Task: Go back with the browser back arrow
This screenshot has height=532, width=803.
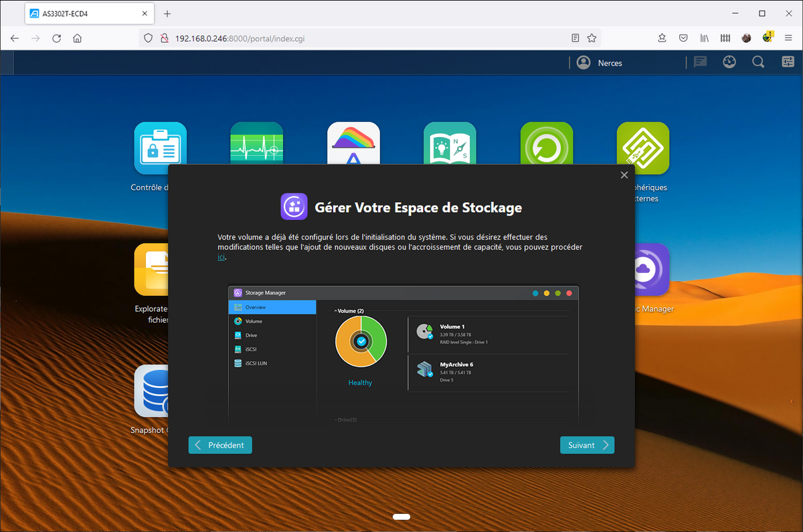Action: [15, 38]
